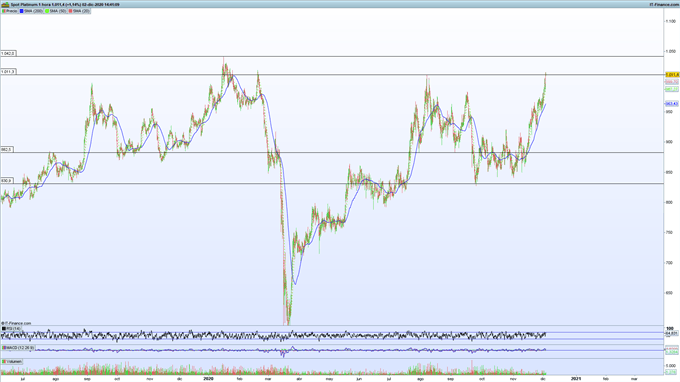This screenshot has height=382, width=680.
Task: Click the blue SMA (200) color square
Action: coord(22,11)
